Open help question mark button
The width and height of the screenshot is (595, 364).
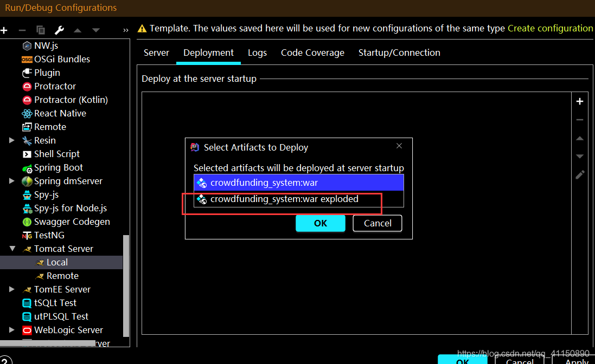point(5,361)
